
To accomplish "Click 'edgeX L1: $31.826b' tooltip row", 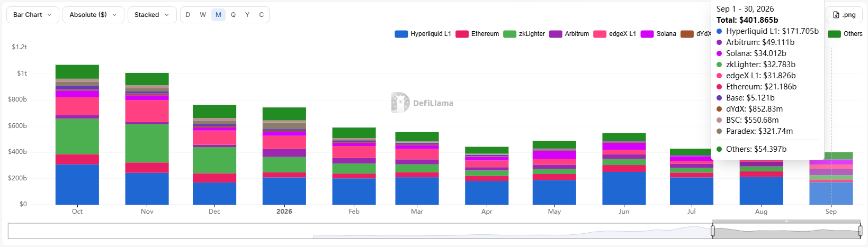I will 756,76.
